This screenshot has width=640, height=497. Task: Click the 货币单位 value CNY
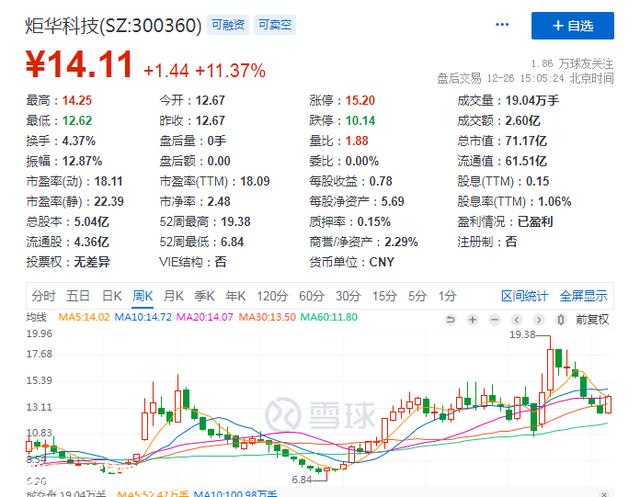tap(381, 262)
